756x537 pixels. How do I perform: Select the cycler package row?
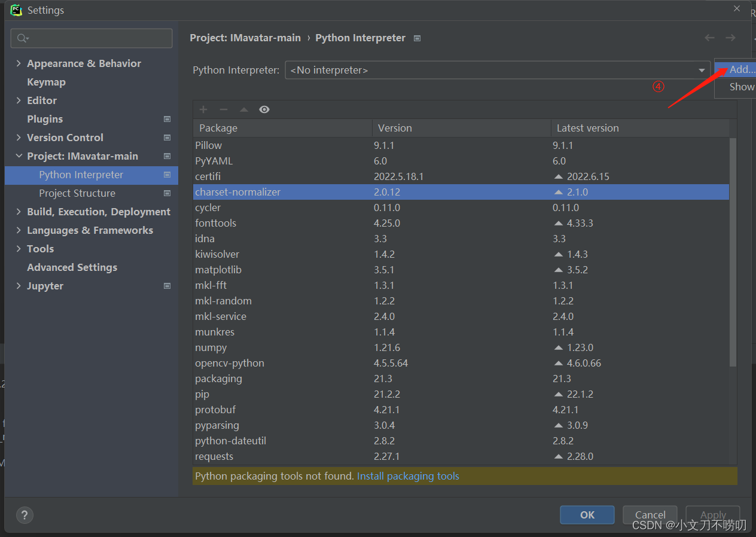pyautogui.click(x=461, y=208)
